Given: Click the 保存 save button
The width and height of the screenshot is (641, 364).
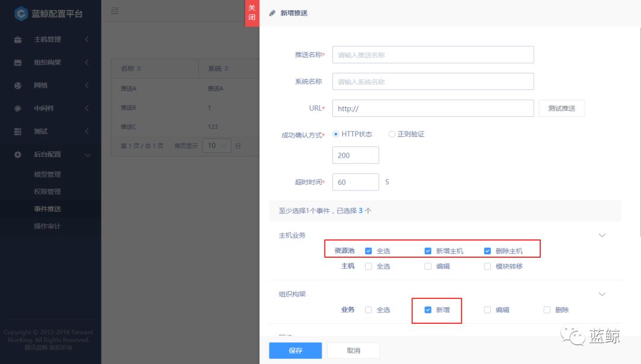Looking at the screenshot, I should pos(295,350).
